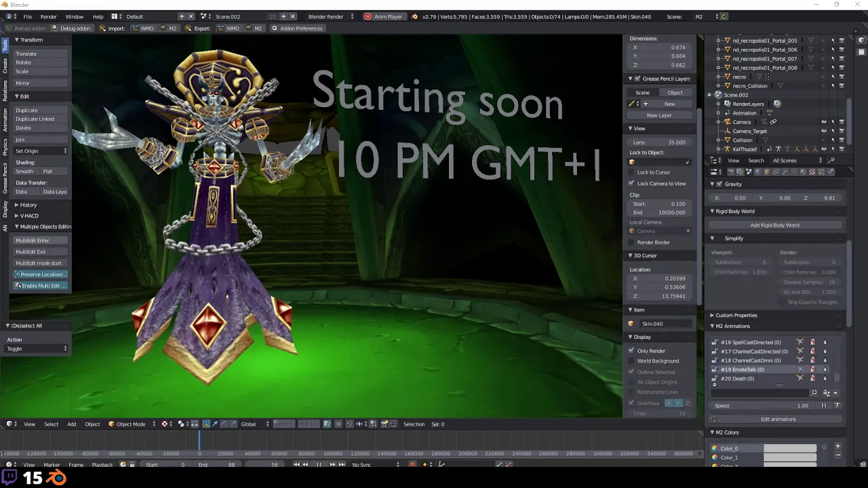Click the Blender icon in stream overlay
The height and width of the screenshot is (488, 868).
tap(56, 478)
